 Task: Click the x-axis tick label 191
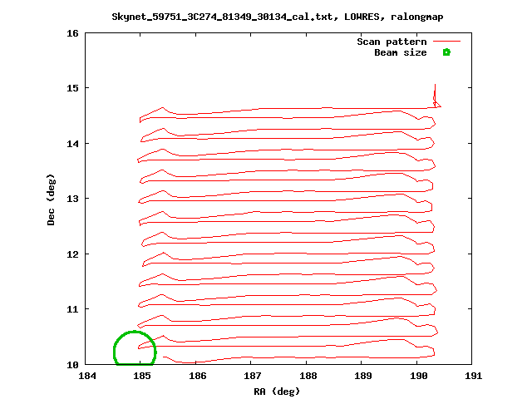pyautogui.click(x=474, y=376)
